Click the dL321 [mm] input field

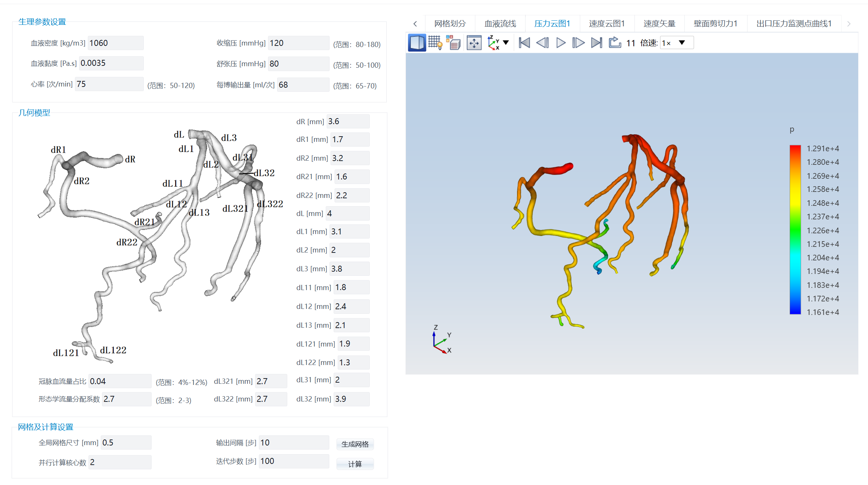[271, 382]
